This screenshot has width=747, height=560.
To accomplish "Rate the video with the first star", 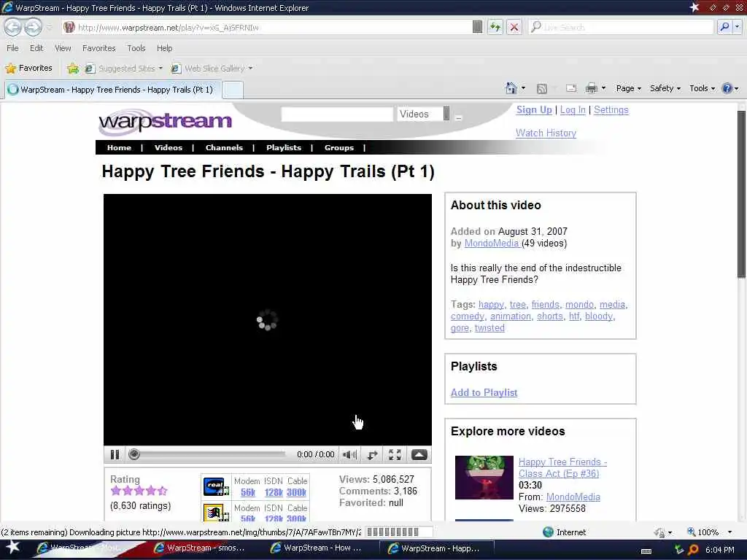I will (x=116, y=491).
